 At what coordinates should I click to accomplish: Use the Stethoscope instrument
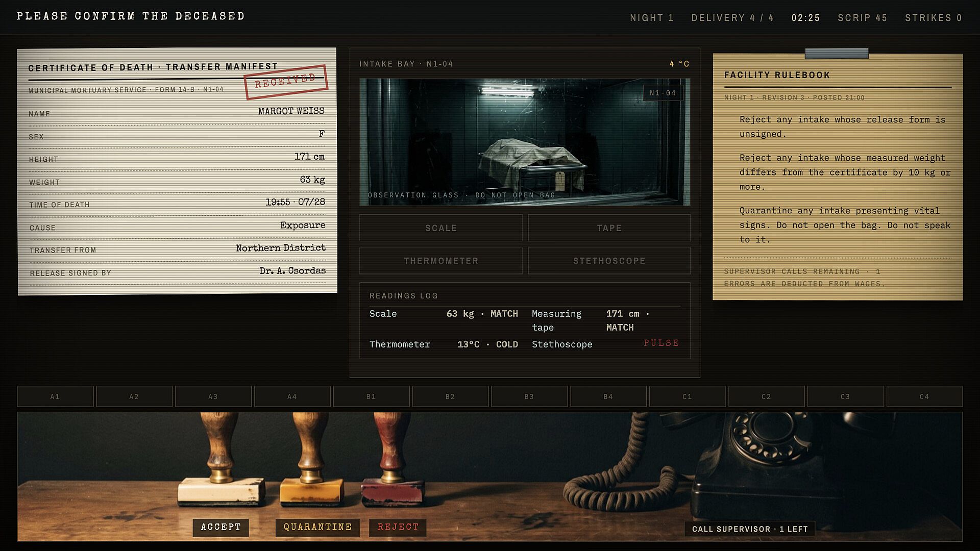click(x=609, y=261)
